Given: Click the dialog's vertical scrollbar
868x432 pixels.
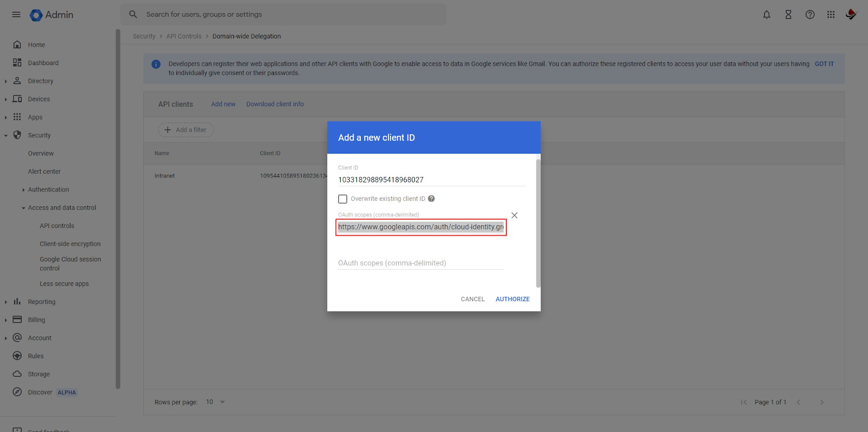Looking at the screenshot, I should pos(538,223).
